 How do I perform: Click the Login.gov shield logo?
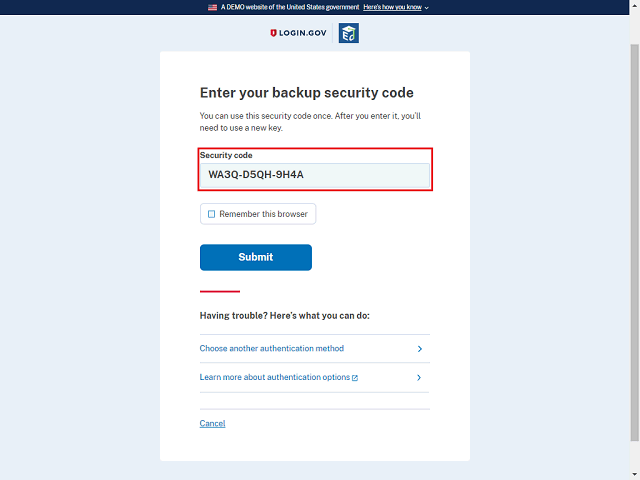point(274,33)
